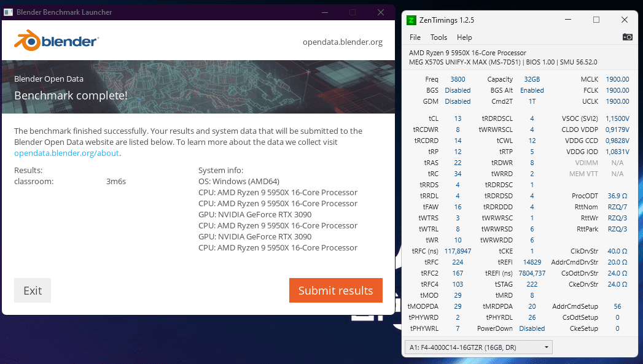Click the 'classroom:' result label
643x364 pixels.
(34, 181)
